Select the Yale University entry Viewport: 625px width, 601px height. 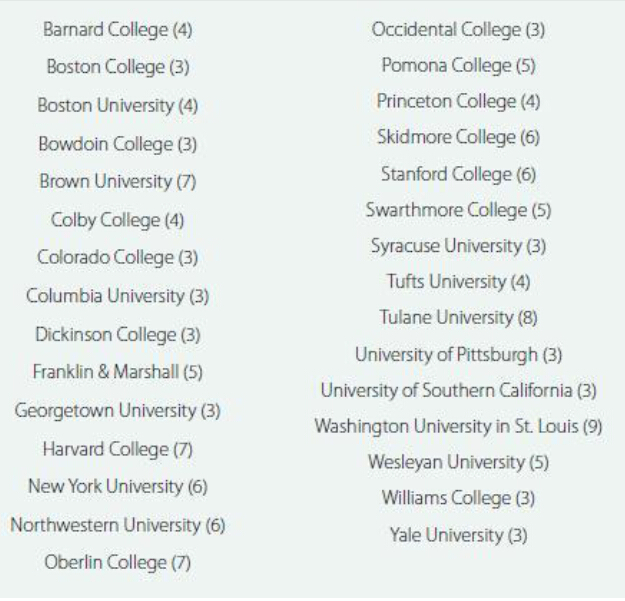pos(458,535)
